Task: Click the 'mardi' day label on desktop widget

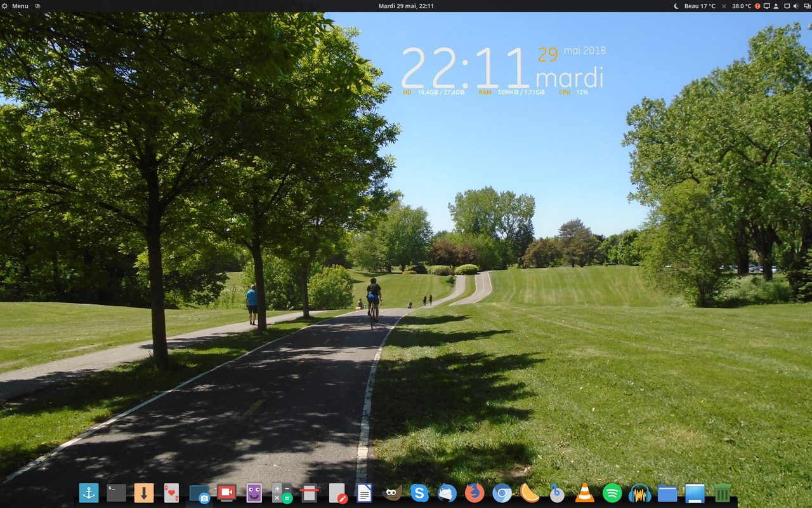Action: (x=570, y=77)
